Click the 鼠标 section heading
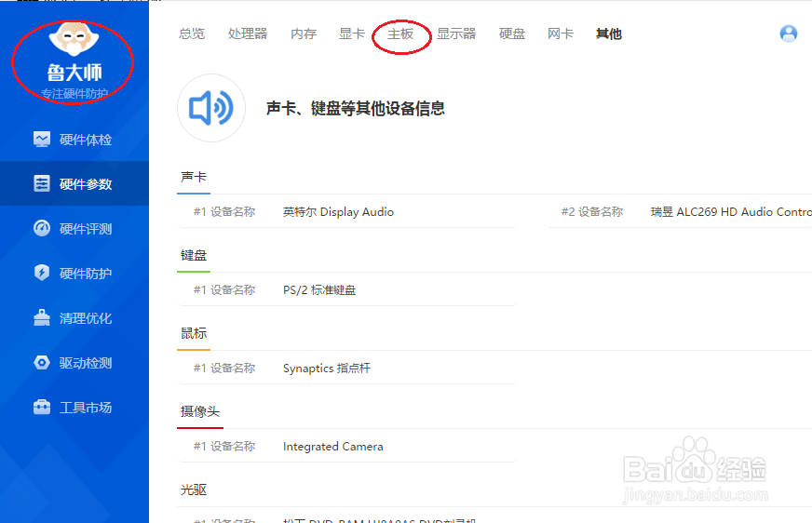Viewport: 812px width, 523px height. tap(194, 333)
